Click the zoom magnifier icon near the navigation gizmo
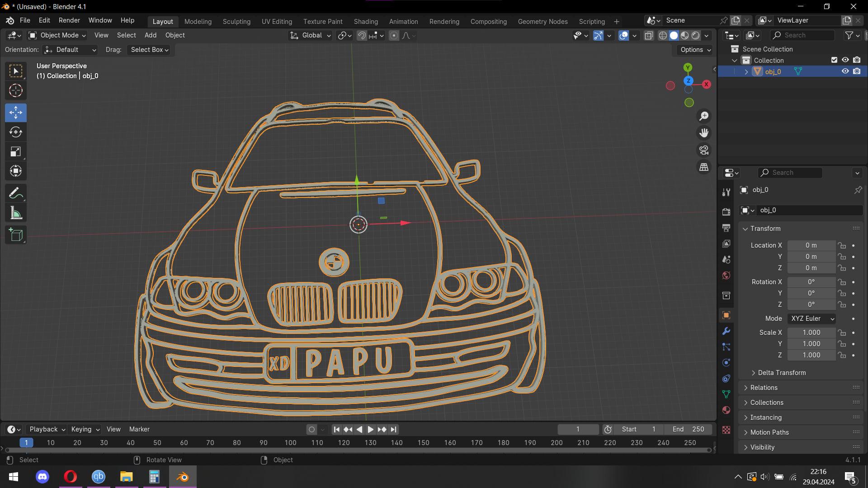 pyautogui.click(x=703, y=116)
